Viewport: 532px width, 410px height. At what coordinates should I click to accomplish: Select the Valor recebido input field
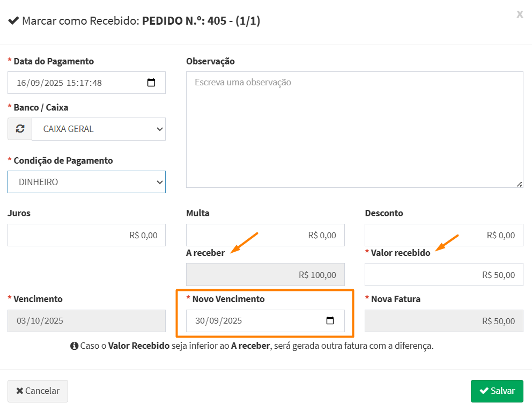(x=444, y=275)
